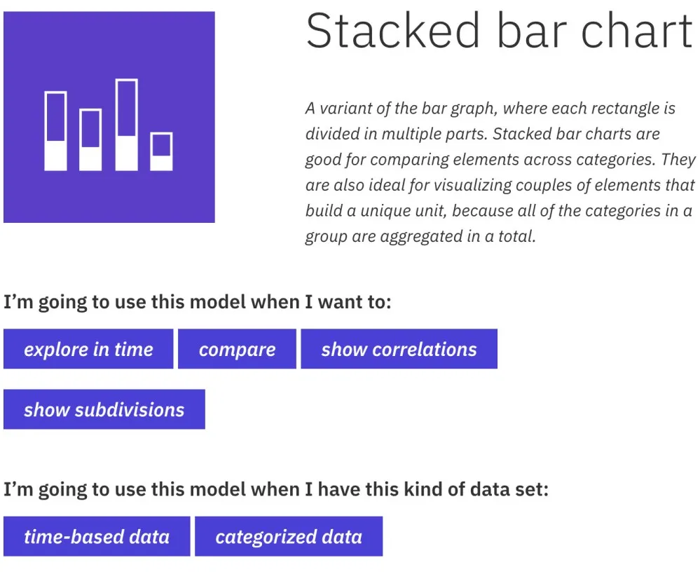The image size is (700, 588).
Task: Click white lower part of the tallest bar
Action: coord(126,153)
